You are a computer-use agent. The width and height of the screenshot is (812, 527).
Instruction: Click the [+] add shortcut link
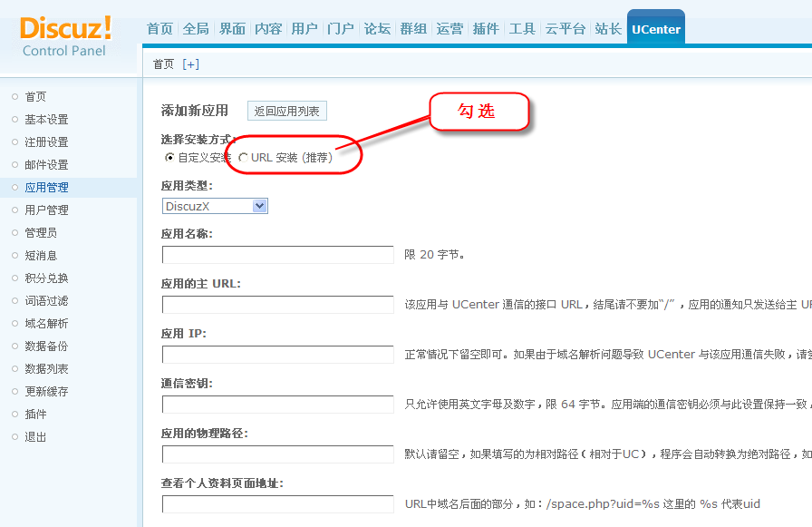(190, 64)
